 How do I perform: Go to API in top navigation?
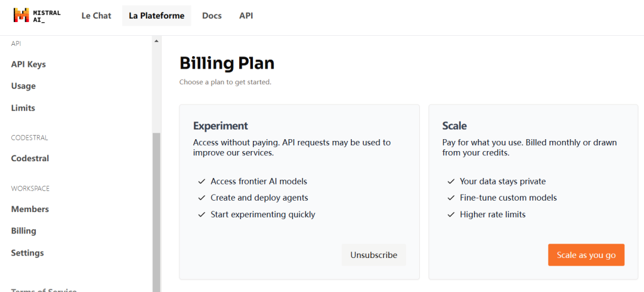point(246,16)
